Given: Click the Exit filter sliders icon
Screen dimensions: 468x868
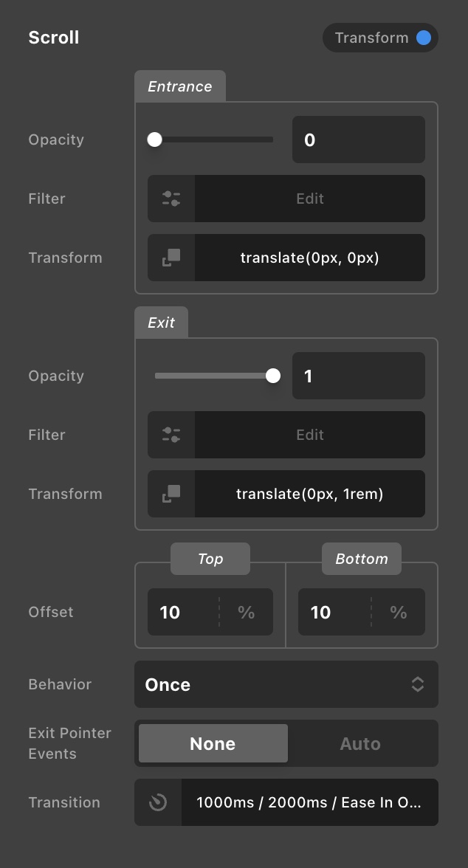Looking at the screenshot, I should pos(171,435).
